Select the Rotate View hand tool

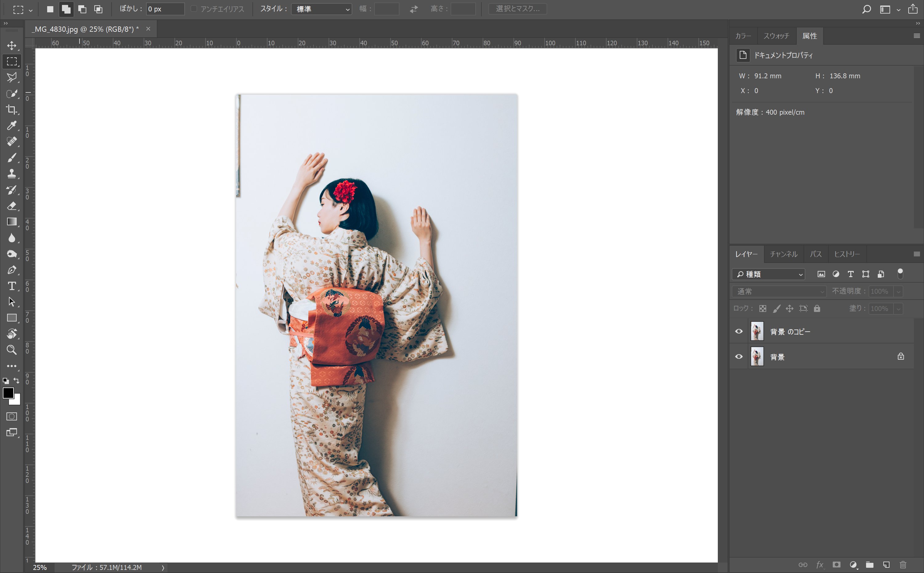click(x=12, y=334)
